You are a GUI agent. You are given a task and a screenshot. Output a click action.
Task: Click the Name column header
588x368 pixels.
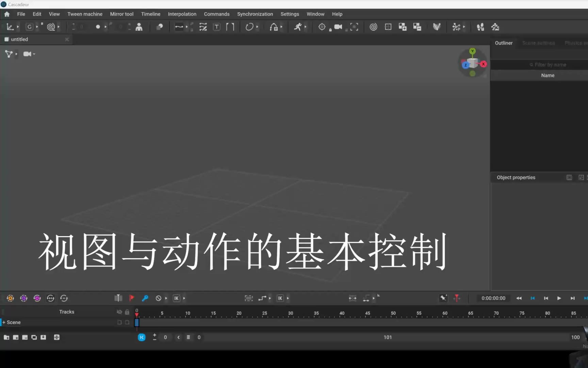(548, 75)
